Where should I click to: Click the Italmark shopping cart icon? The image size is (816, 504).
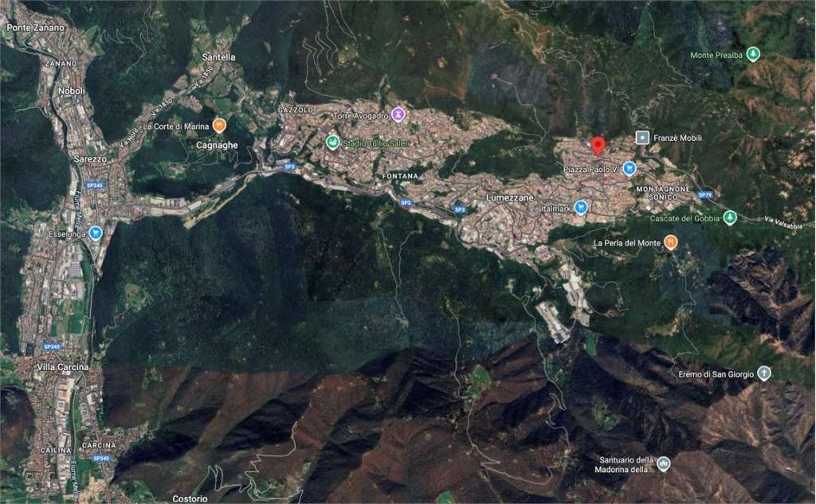(x=581, y=207)
